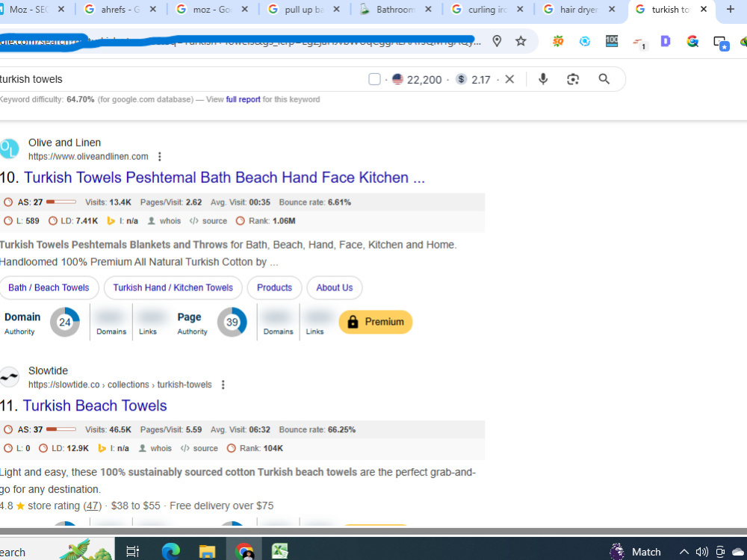Click the Slowtide favicon
Screen dimensions: 747x560
pos(8,377)
